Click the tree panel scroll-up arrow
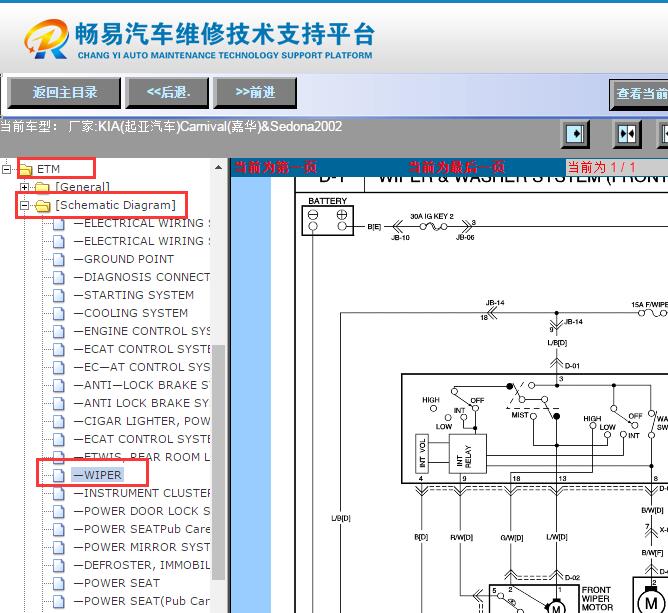Viewport: 668px width, 613px height. [x=219, y=168]
